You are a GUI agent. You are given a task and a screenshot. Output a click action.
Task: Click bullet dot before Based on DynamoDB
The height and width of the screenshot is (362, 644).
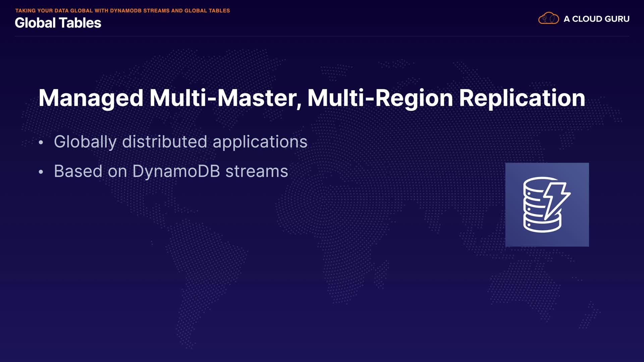coord(41,172)
